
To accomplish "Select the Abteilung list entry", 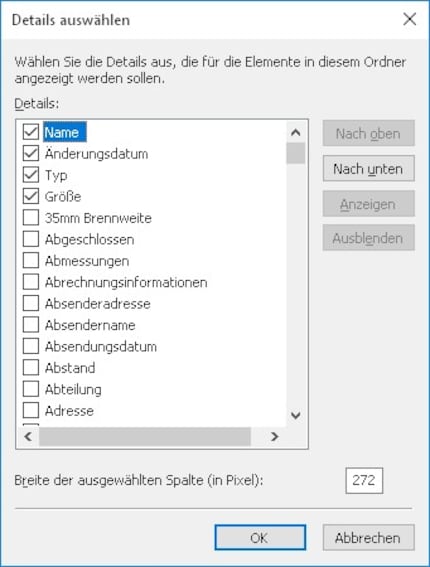I will 73,389.
